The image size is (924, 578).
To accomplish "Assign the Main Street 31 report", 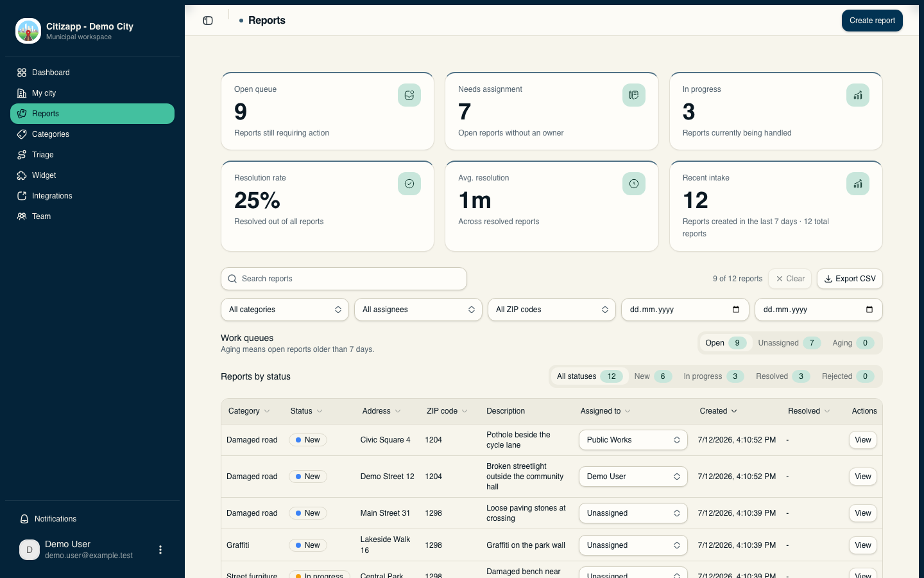I will (x=633, y=513).
